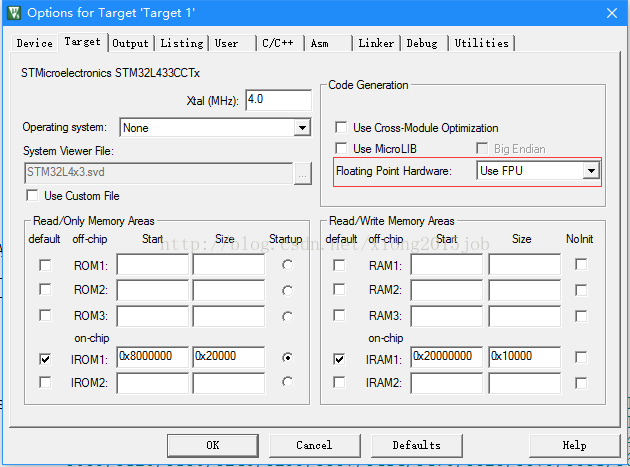Screen dimensions: 630x467
Task: Enable NoInit for IRAM1
Action: (x=581, y=357)
